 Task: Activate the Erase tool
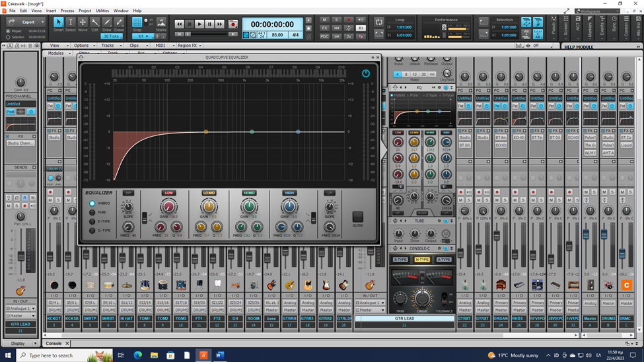pyautogui.click(x=119, y=22)
